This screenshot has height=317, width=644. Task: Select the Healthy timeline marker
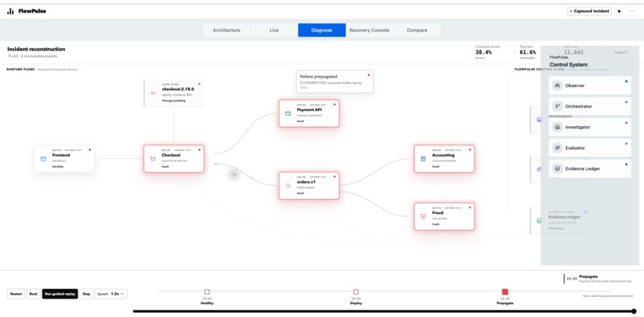pos(207,292)
